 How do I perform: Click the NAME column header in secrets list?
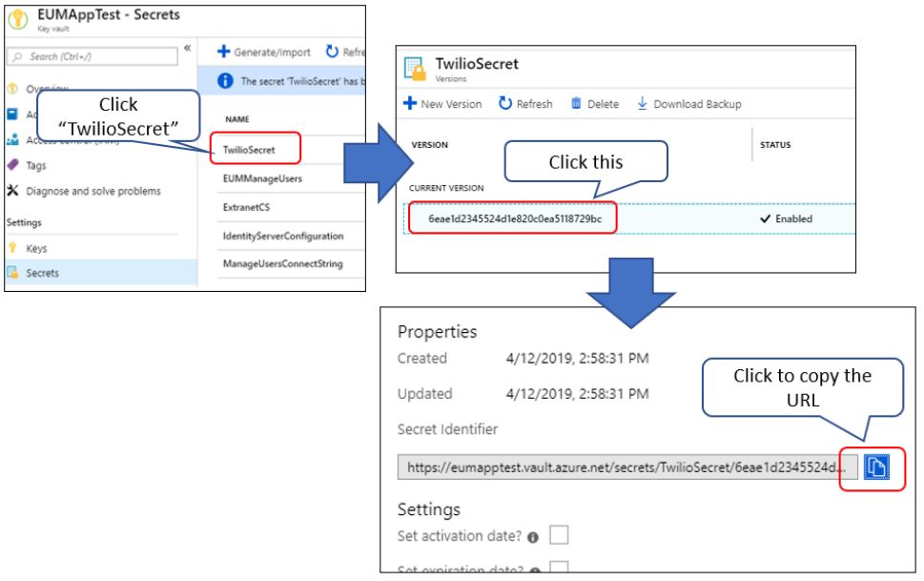[x=236, y=119]
